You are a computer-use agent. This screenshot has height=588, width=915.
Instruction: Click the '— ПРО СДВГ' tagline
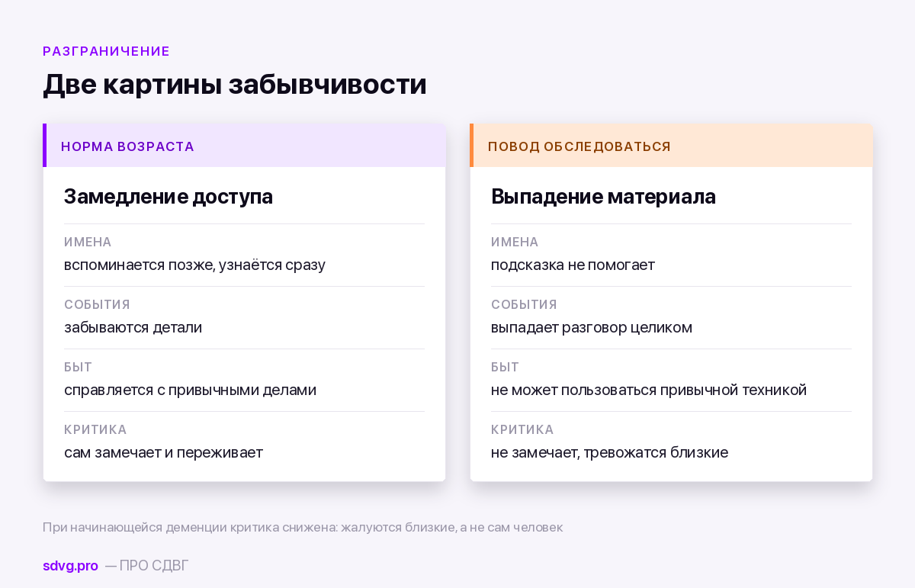(x=146, y=566)
